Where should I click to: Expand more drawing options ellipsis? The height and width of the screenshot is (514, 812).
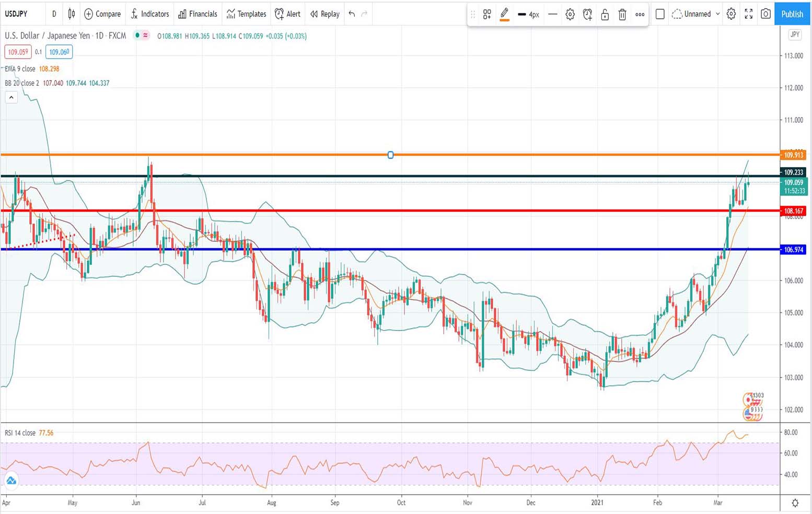click(640, 14)
